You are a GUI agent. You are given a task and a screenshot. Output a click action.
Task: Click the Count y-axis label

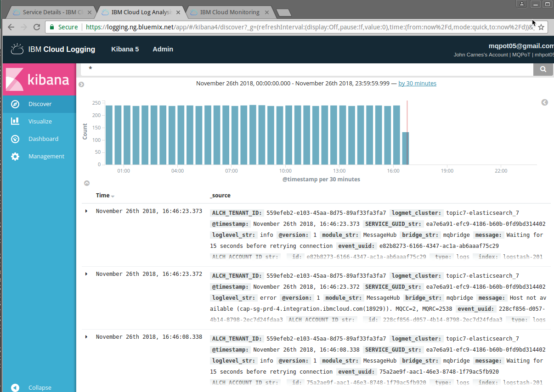coord(85,132)
